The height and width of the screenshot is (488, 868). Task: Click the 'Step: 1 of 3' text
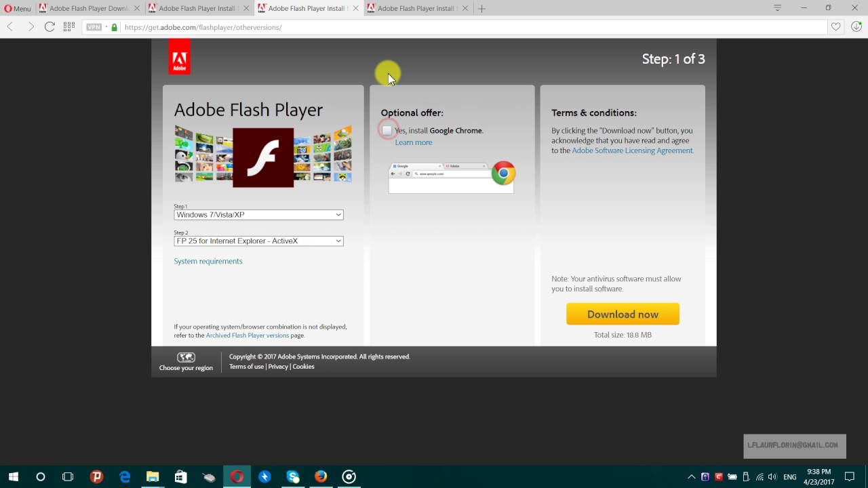click(673, 59)
